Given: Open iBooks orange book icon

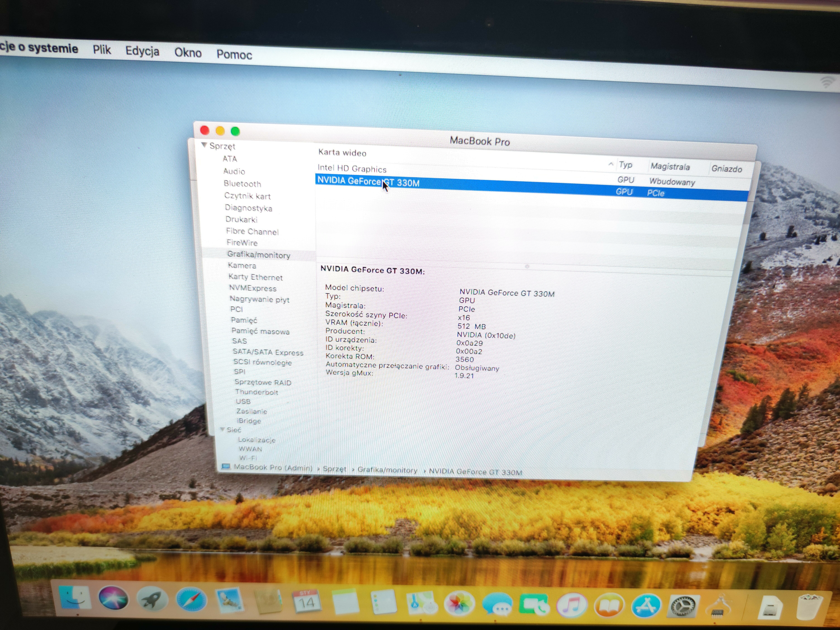Looking at the screenshot, I should (x=609, y=605).
